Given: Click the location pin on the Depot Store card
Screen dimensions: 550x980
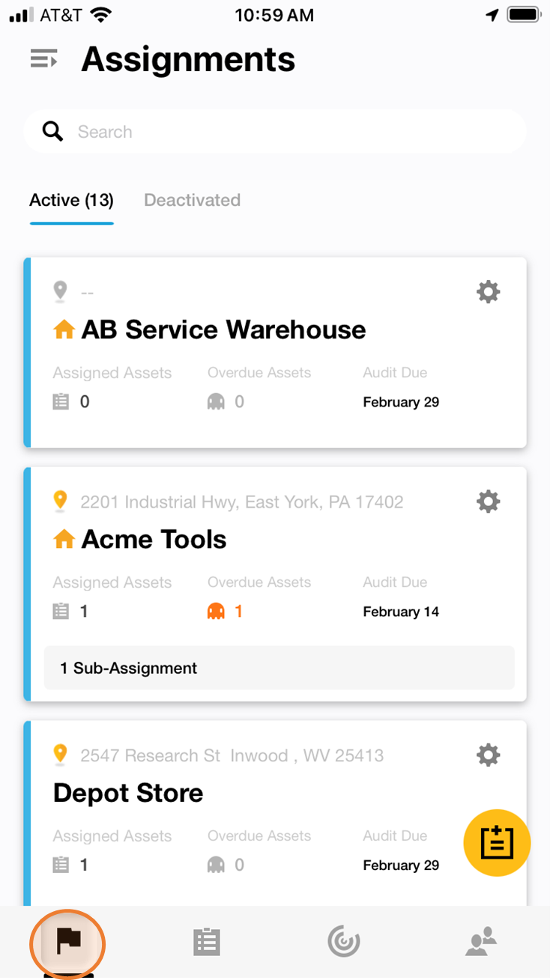Looking at the screenshot, I should [x=61, y=754].
